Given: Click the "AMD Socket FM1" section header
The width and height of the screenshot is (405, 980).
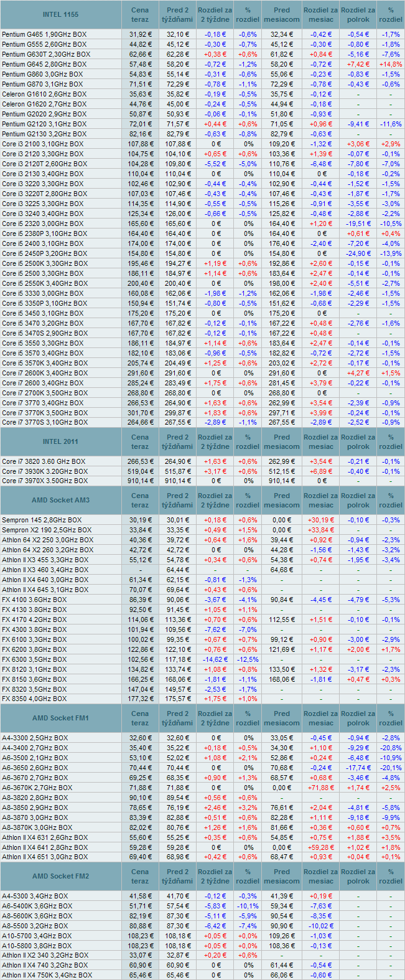Looking at the screenshot, I should pyautogui.click(x=60, y=719).
